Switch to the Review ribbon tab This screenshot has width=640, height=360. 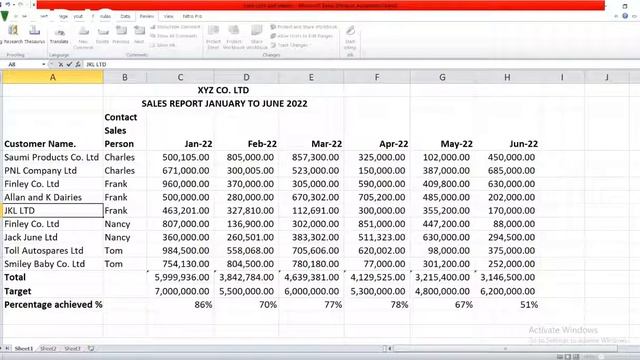(x=147, y=16)
